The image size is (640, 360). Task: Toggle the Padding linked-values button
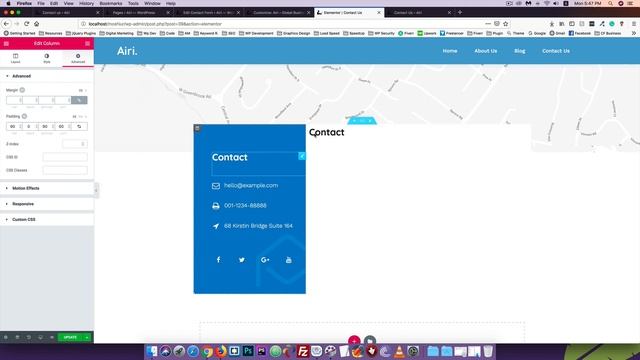pyautogui.click(x=79, y=127)
